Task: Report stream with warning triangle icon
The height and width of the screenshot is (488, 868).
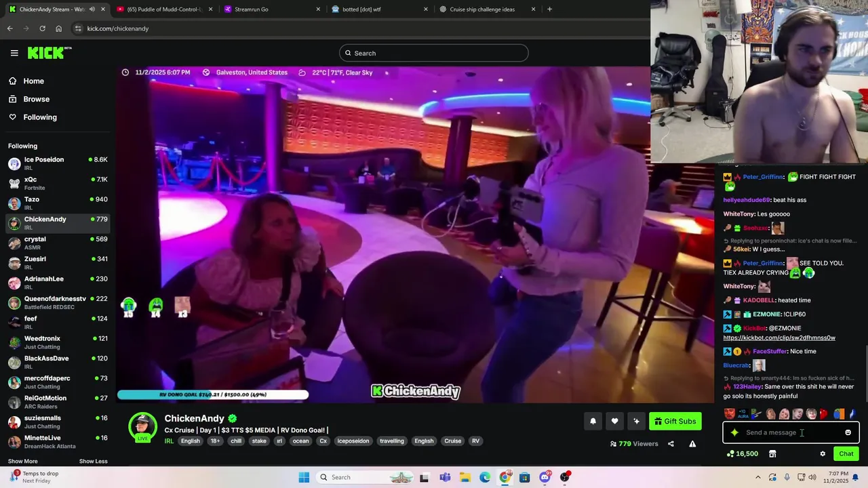Action: 692,444
